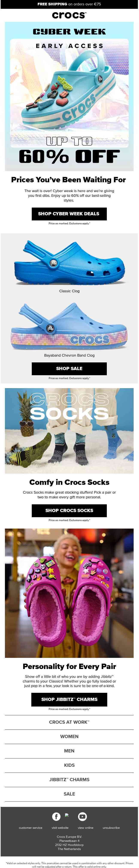Image resolution: width=139 pixels, height=868 pixels.
Task: Open the YouTube icon in footer
Action: click(x=82, y=816)
